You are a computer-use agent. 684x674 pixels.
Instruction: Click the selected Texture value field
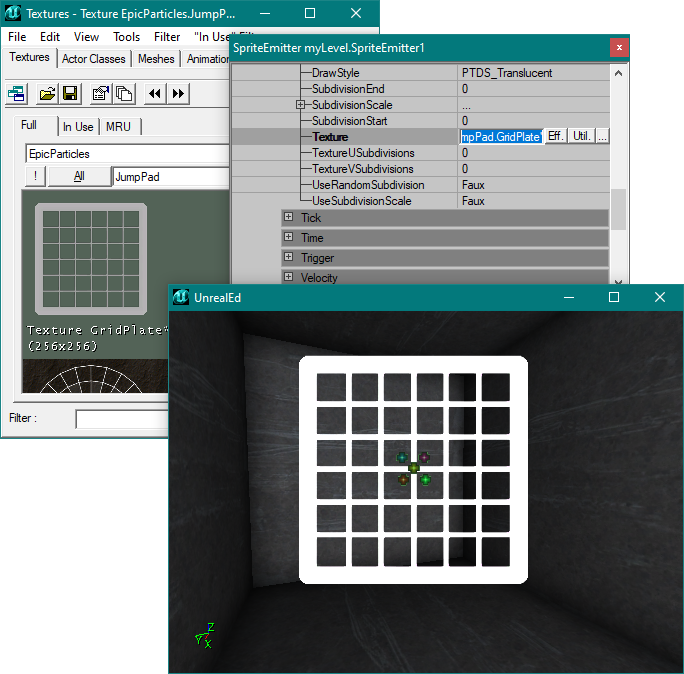501,137
